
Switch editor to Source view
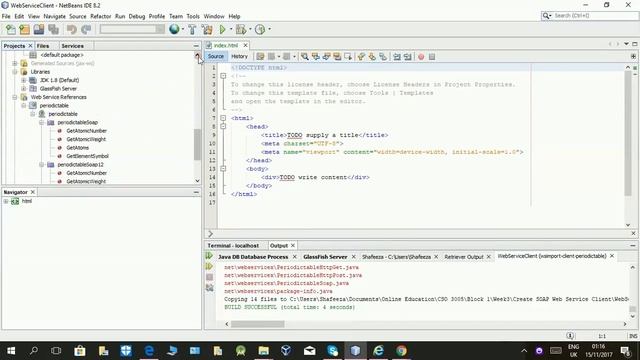point(216,56)
